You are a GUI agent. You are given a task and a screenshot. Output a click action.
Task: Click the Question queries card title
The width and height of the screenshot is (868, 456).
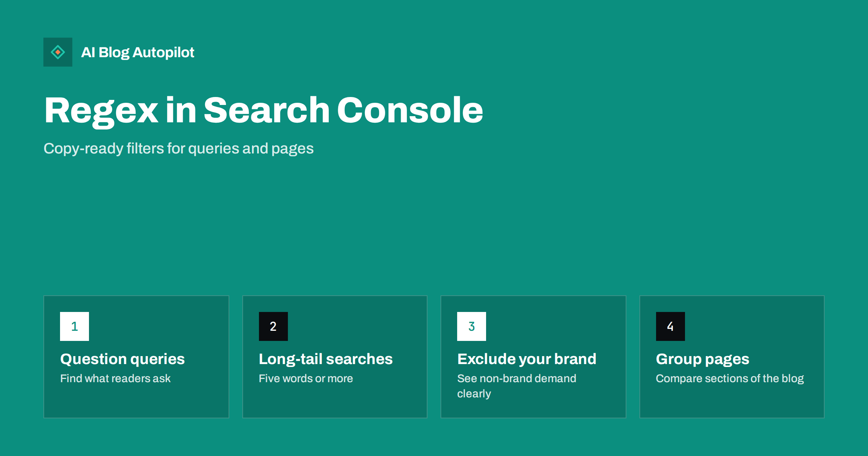[123, 359]
